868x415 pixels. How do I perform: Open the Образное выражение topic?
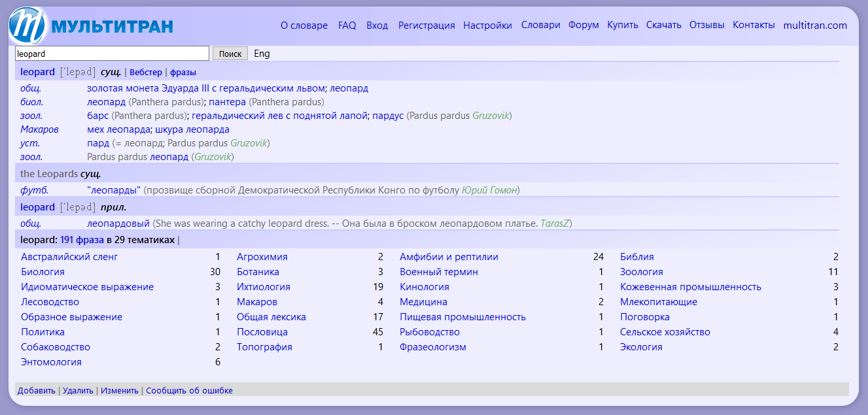pos(71,317)
